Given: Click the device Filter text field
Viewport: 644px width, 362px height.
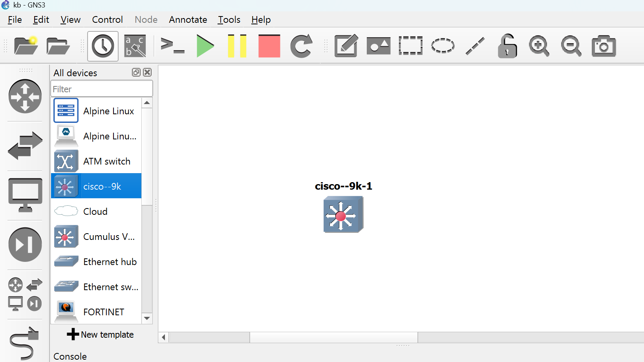Looking at the screenshot, I should 102,89.
